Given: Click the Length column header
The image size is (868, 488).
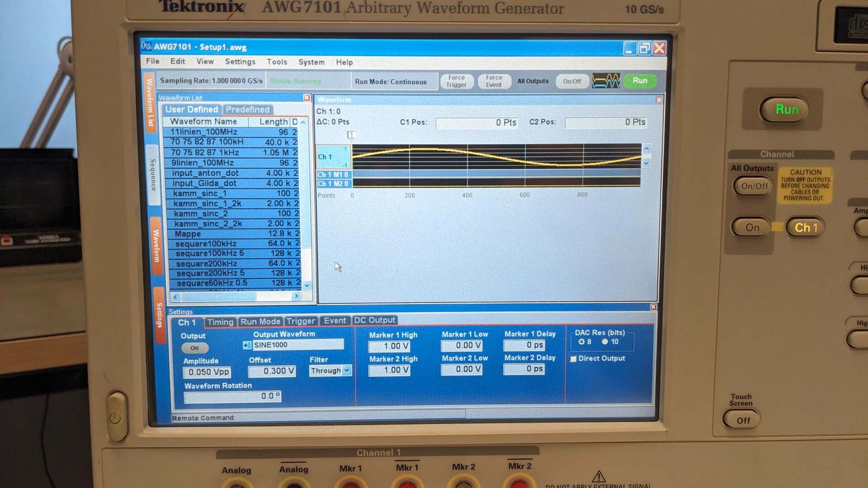Looking at the screenshot, I should coord(269,122).
